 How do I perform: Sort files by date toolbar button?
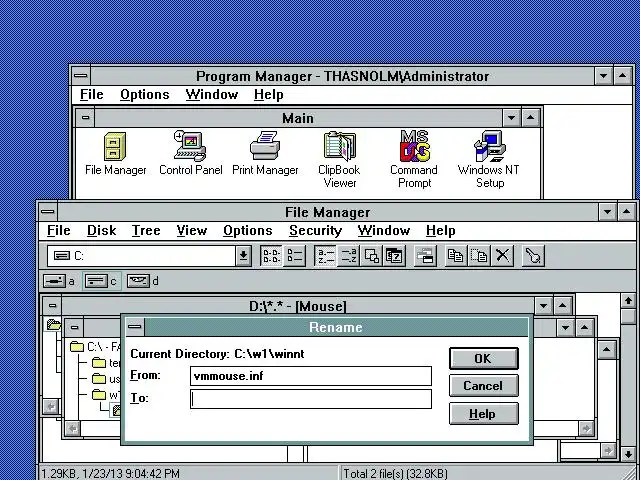tap(394, 256)
